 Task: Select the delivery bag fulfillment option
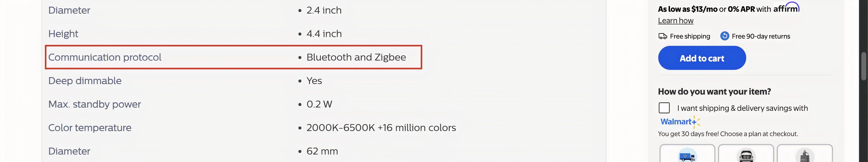[805, 154]
